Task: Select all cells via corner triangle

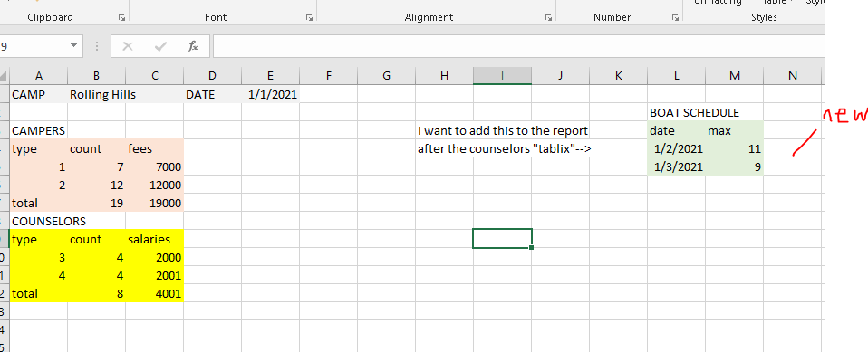Action: (x=5, y=76)
